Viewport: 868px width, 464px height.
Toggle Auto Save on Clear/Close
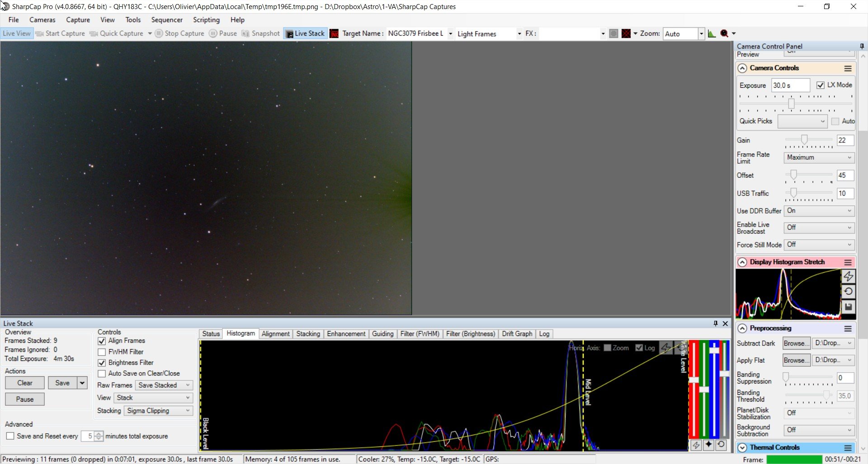pos(102,374)
